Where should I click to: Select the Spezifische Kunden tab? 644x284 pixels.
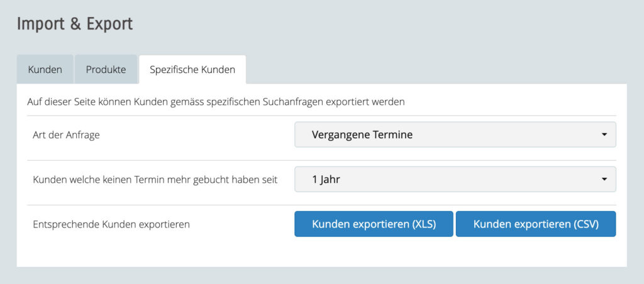pyautogui.click(x=192, y=70)
